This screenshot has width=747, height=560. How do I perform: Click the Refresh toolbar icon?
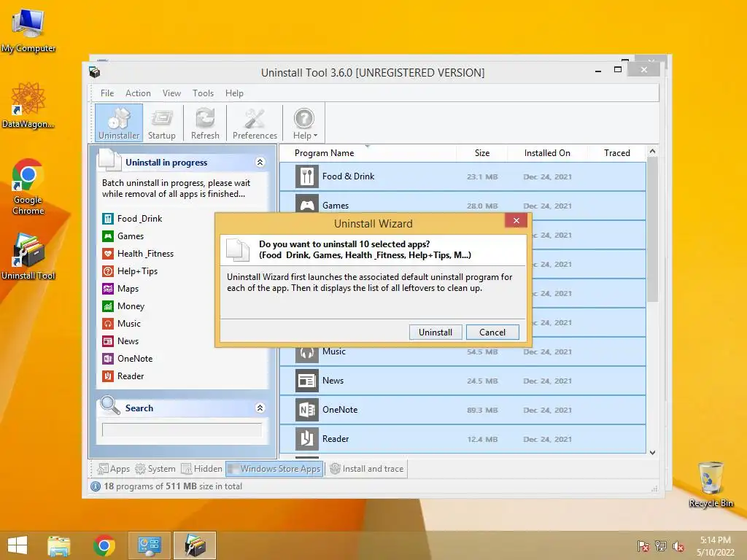tap(205, 123)
